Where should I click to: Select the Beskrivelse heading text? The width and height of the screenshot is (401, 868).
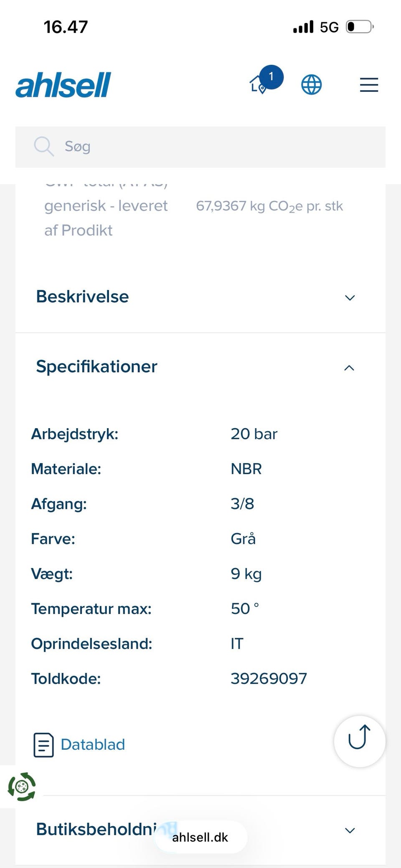pyautogui.click(x=82, y=297)
